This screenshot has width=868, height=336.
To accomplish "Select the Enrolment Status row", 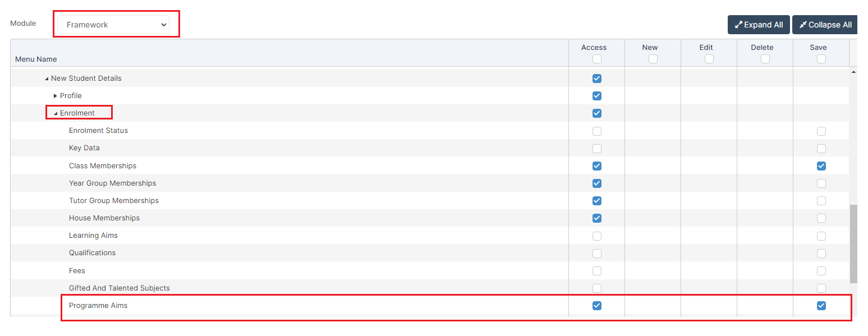I will [429, 131].
